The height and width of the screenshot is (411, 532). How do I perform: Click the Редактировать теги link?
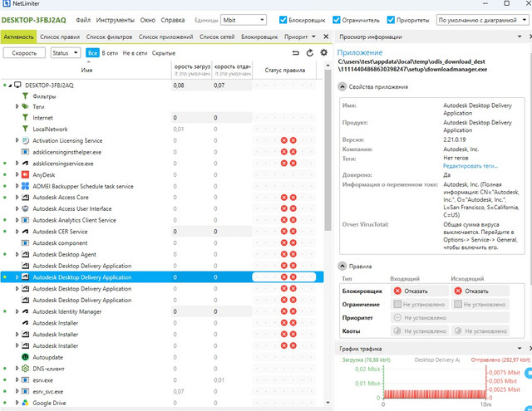(x=470, y=166)
